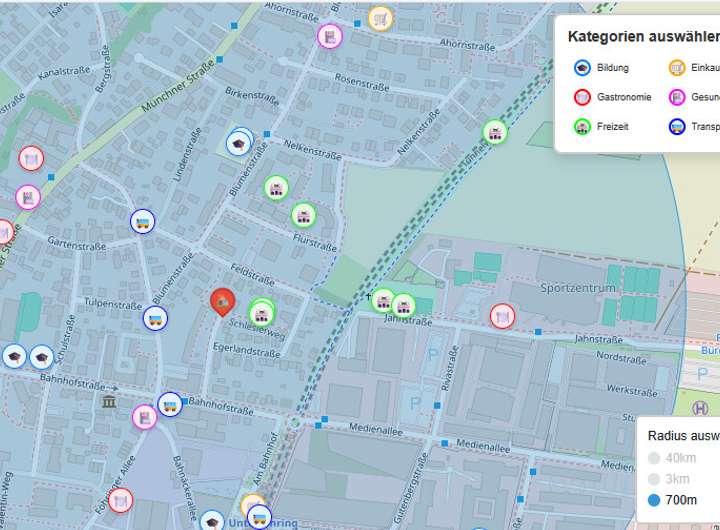Select the leisure marker above Flurstraße
This screenshot has width=720, height=530.
(304, 215)
